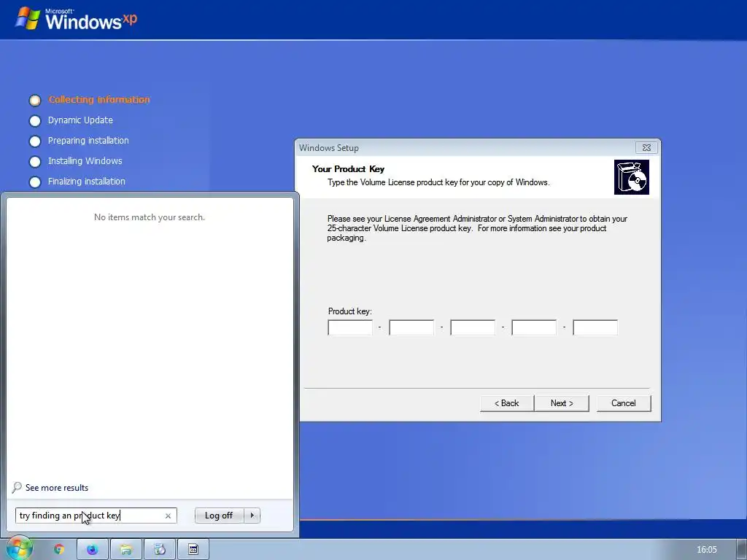Select the Installing Windows step bullet
The width and height of the screenshot is (747, 560).
(x=35, y=162)
